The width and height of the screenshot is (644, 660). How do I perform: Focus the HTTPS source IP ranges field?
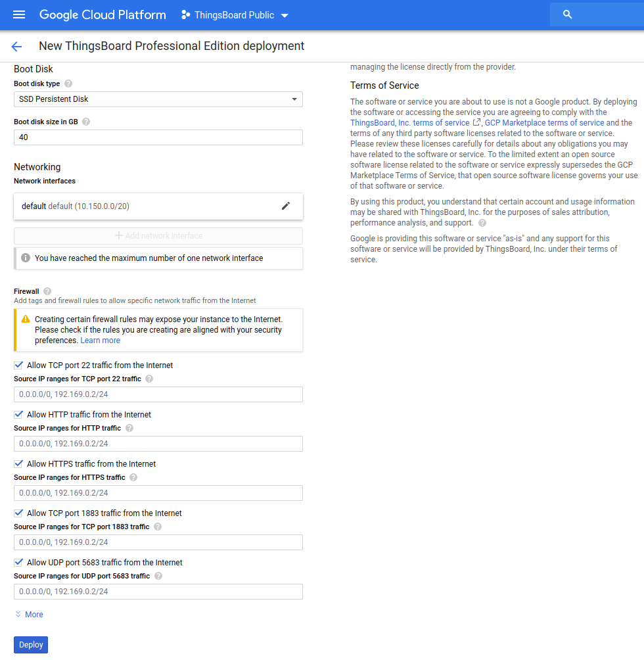click(x=158, y=493)
